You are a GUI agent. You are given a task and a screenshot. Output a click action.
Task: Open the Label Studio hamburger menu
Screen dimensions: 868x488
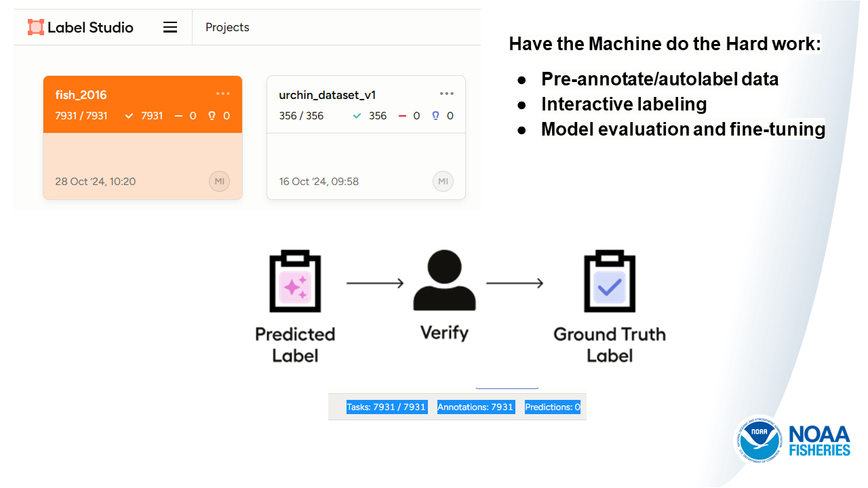[x=170, y=27]
